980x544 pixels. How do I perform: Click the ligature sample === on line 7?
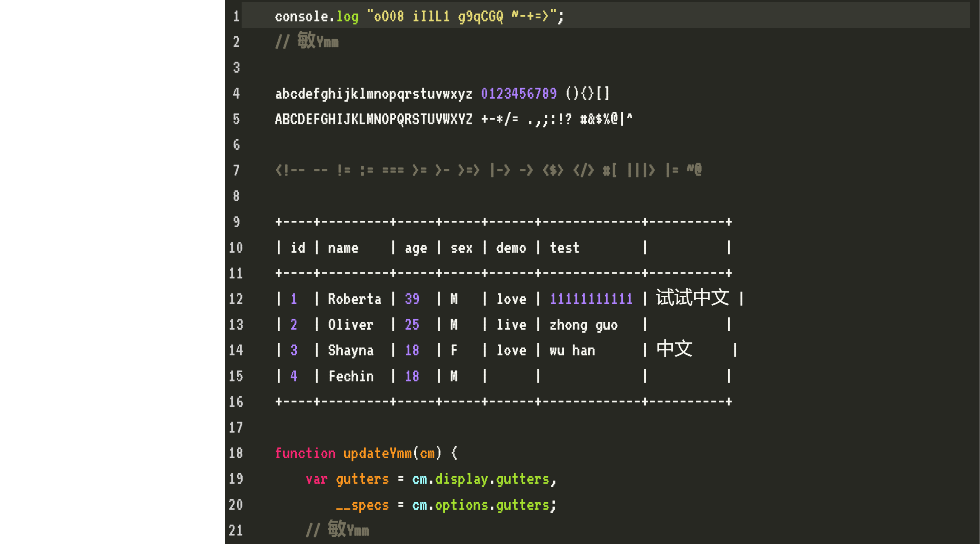393,170
